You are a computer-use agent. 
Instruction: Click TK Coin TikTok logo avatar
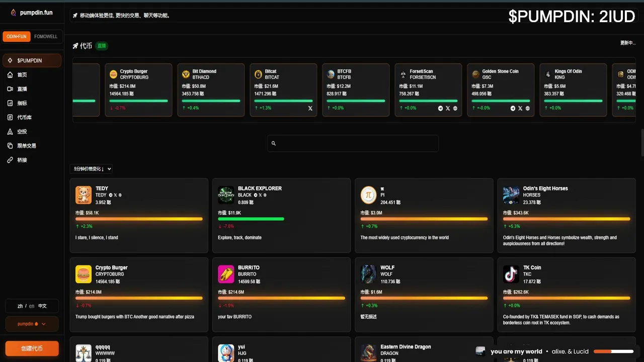coord(511,274)
